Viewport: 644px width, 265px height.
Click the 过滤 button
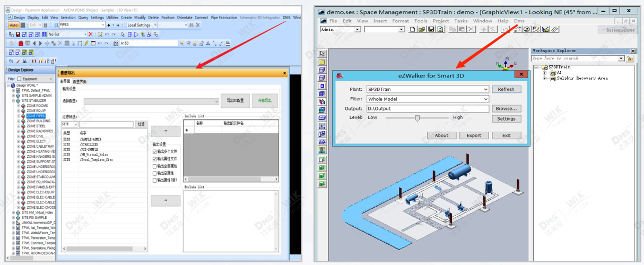(x=141, y=124)
